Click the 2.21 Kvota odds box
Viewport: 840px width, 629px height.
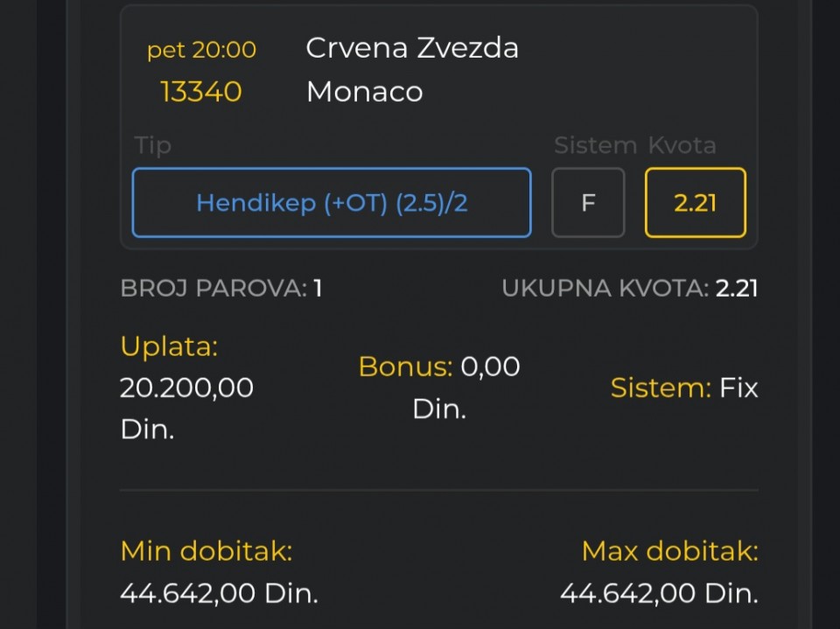(x=696, y=203)
